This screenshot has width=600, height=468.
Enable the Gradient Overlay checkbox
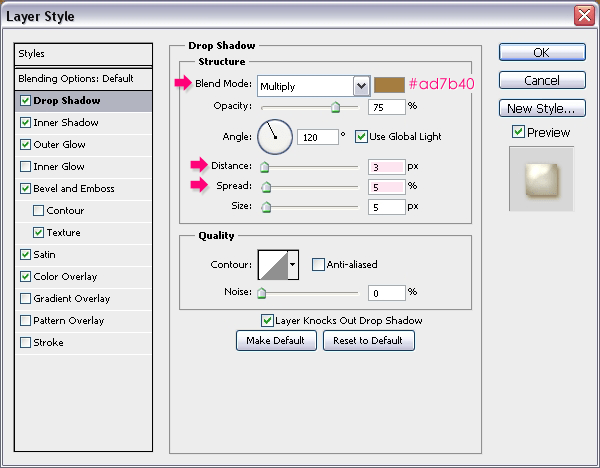click(25, 298)
